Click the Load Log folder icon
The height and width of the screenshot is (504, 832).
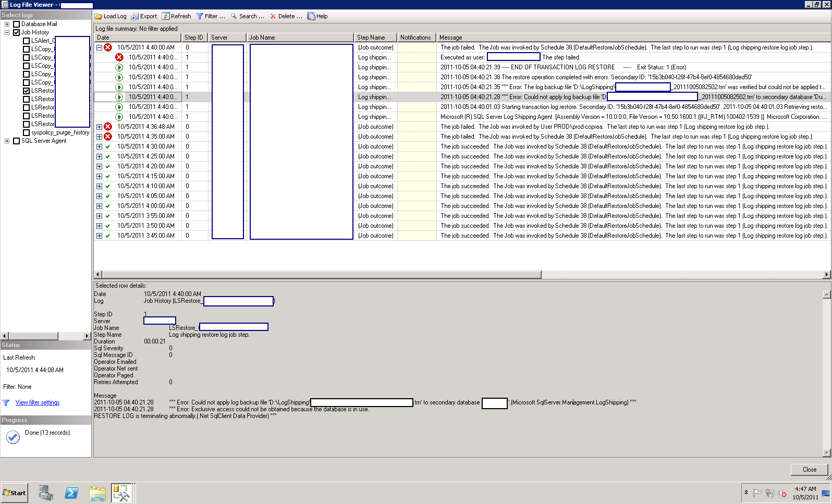[99, 16]
